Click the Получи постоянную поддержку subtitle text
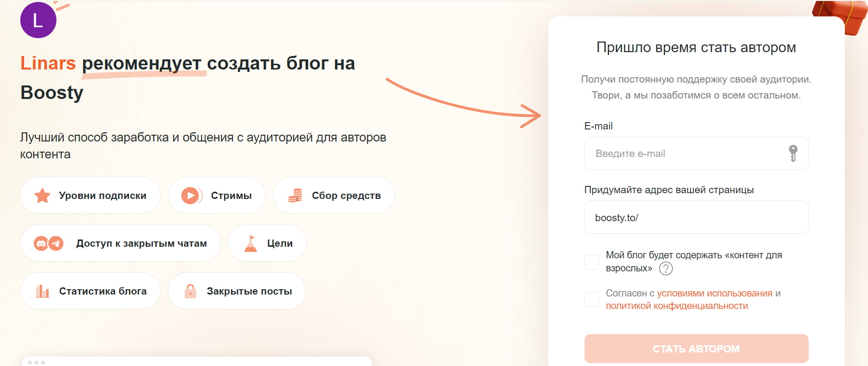The height and width of the screenshot is (366, 868). [x=696, y=87]
